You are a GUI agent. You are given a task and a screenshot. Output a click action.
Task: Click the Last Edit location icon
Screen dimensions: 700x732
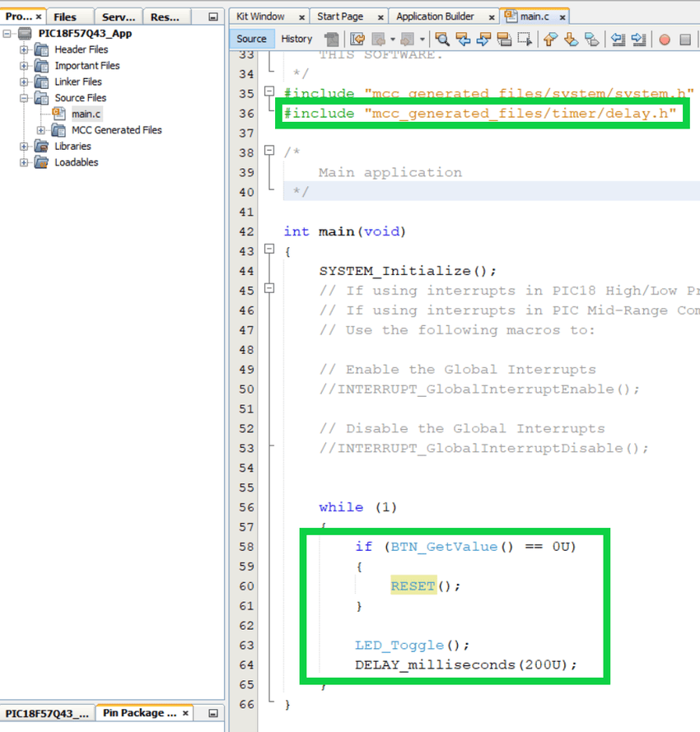(x=357, y=39)
